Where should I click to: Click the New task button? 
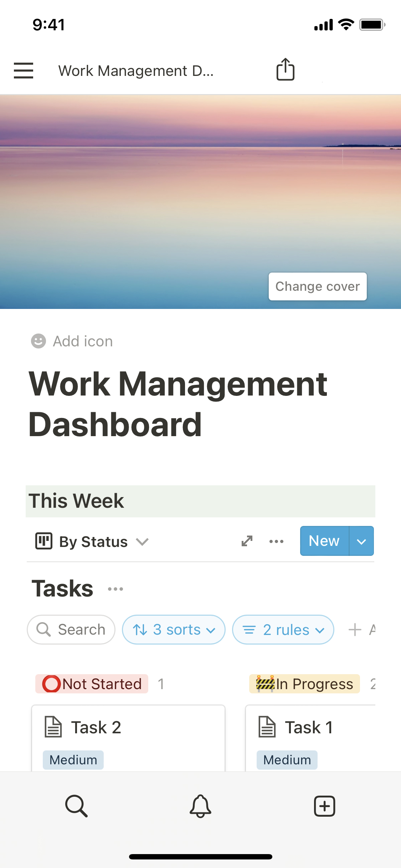point(324,541)
